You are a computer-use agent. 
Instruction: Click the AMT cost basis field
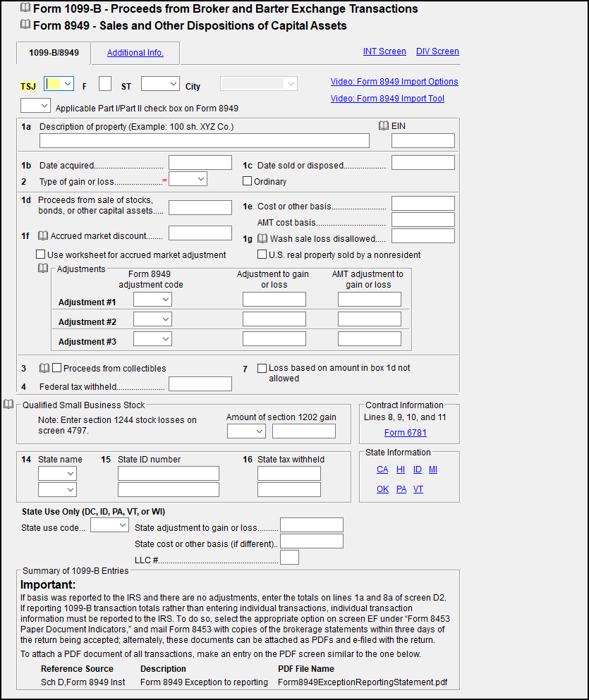click(423, 220)
